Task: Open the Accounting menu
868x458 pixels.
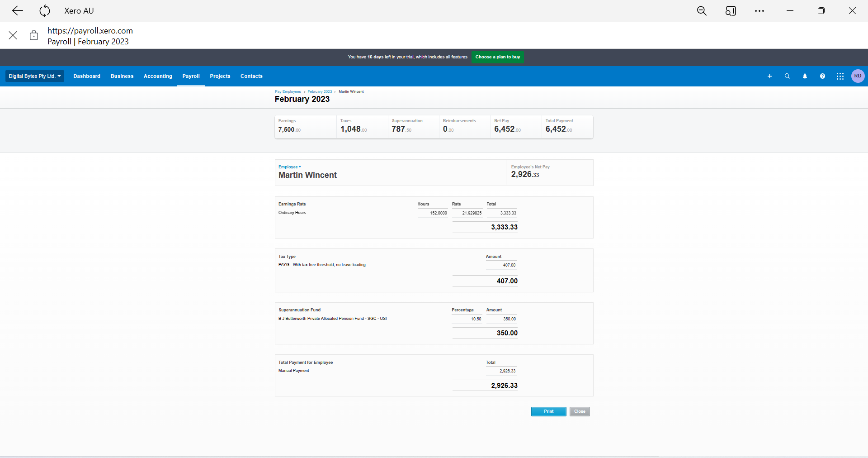Action: 158,76
